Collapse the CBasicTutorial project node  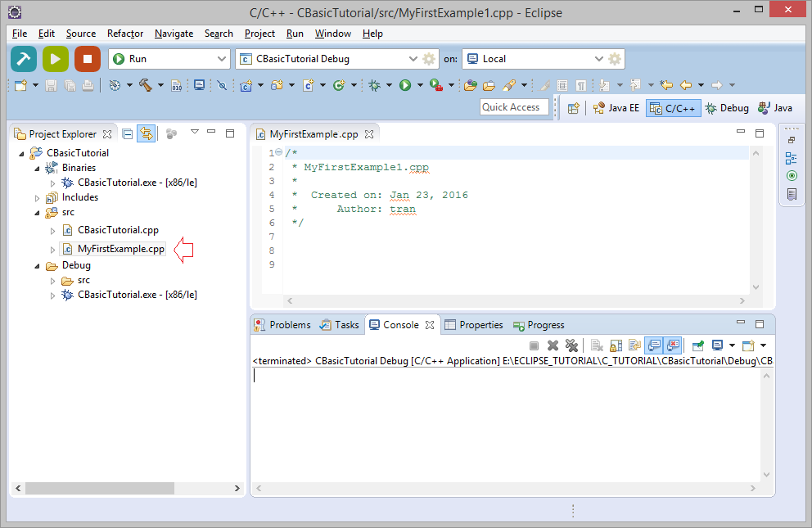click(21, 153)
